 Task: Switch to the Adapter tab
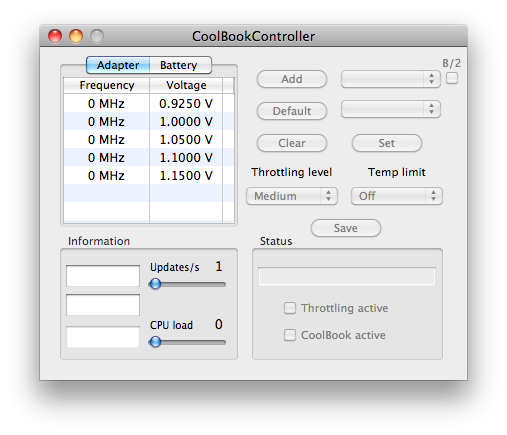(x=118, y=65)
